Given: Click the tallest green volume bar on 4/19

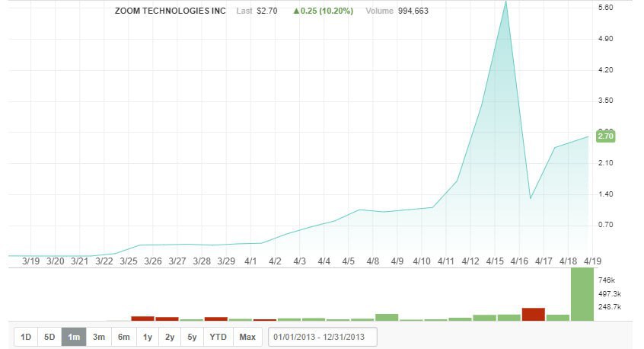Looking at the screenshot, I should pyautogui.click(x=582, y=294).
